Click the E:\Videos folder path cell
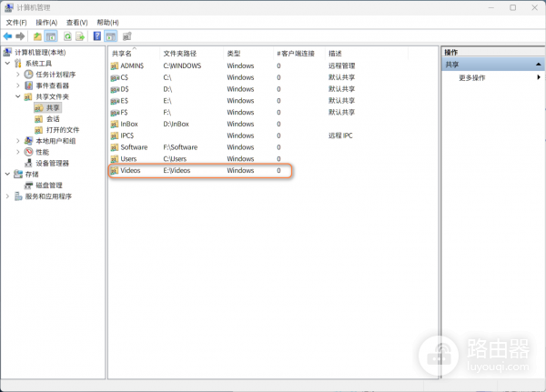Viewport: 546px width, 392px height. 177,171
